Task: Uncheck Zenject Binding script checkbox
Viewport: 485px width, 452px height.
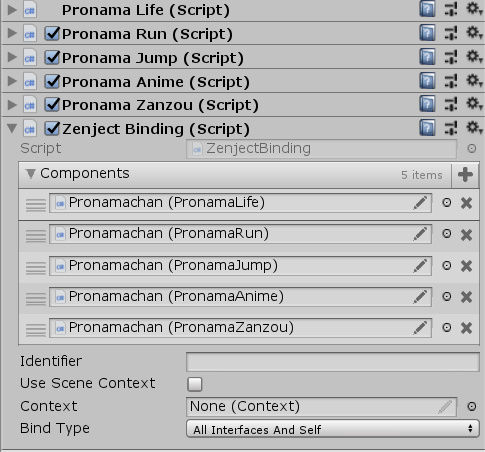Action: pos(52,129)
